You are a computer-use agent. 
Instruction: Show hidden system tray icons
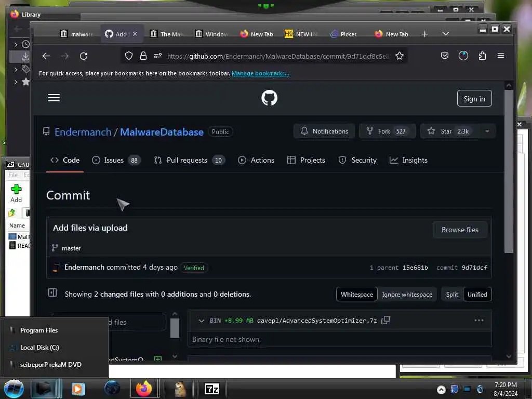[x=441, y=390]
